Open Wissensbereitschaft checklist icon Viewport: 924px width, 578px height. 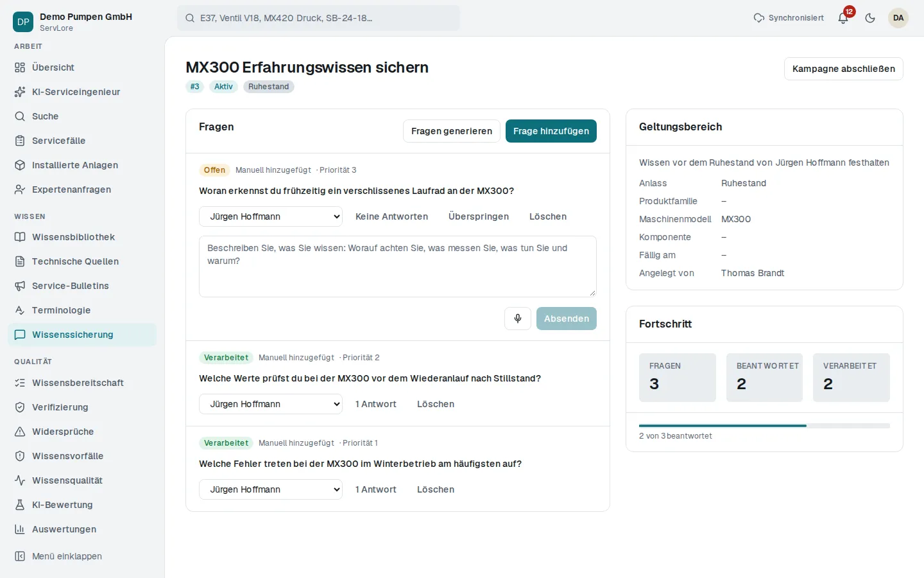(x=20, y=383)
